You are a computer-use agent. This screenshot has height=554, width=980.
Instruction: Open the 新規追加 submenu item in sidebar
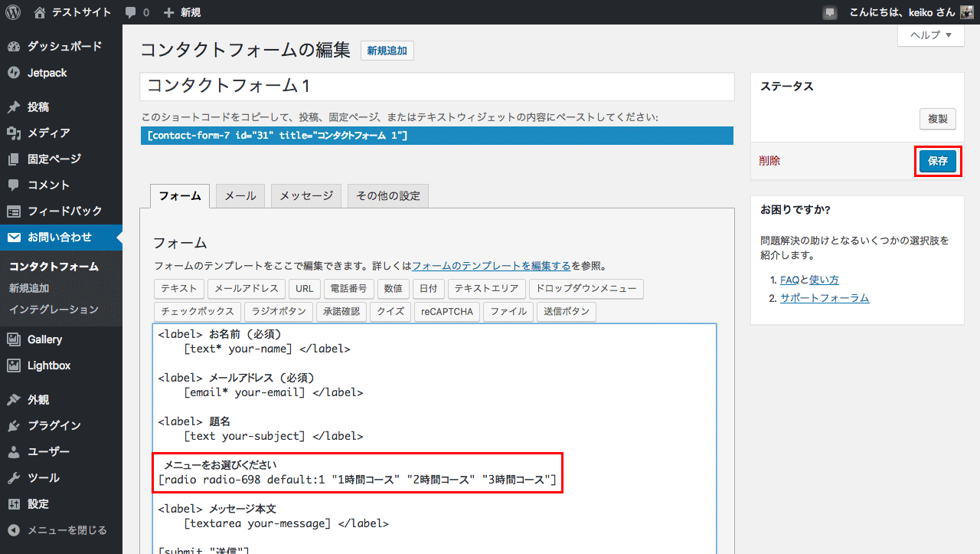(29, 288)
